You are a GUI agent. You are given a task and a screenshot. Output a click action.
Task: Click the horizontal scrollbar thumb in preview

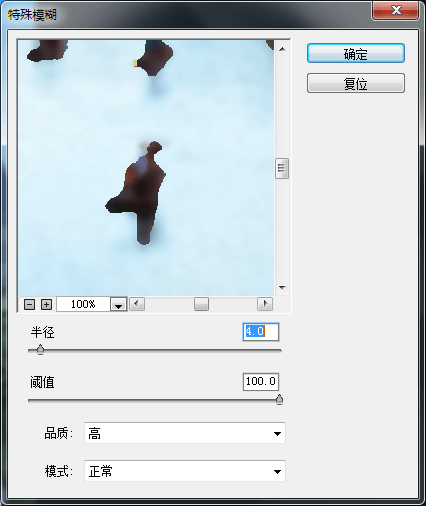(201, 304)
